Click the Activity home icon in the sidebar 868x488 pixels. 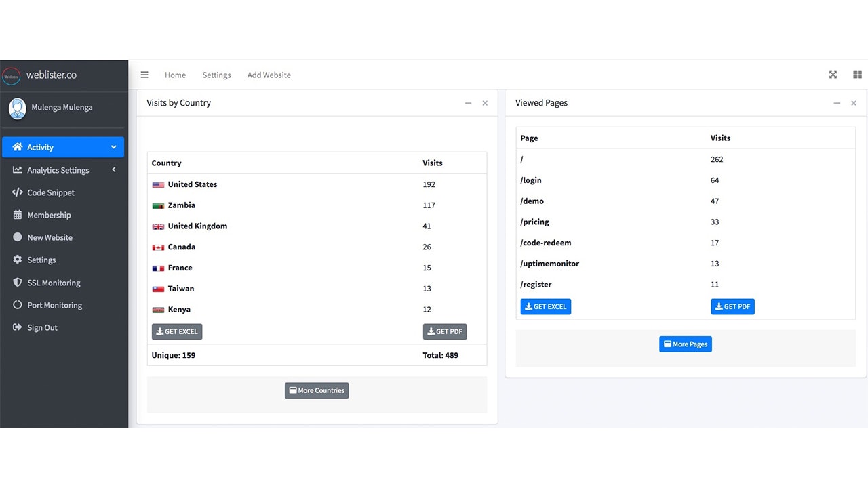coord(18,147)
